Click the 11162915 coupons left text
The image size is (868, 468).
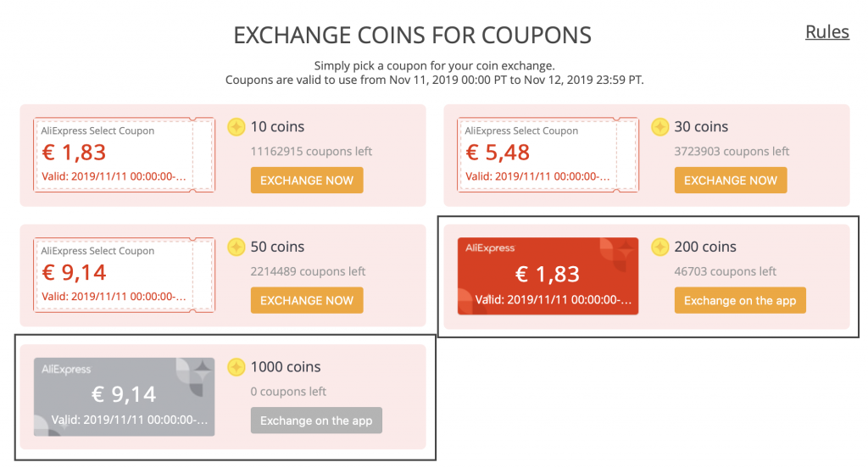[x=311, y=151]
